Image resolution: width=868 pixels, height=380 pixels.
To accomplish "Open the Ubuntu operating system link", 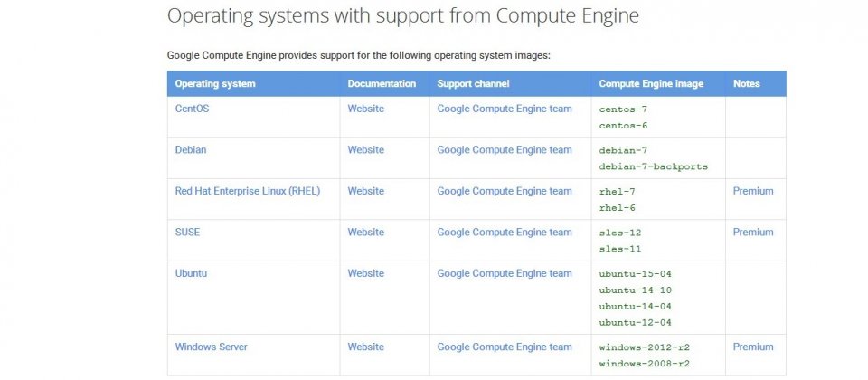I will pos(191,273).
